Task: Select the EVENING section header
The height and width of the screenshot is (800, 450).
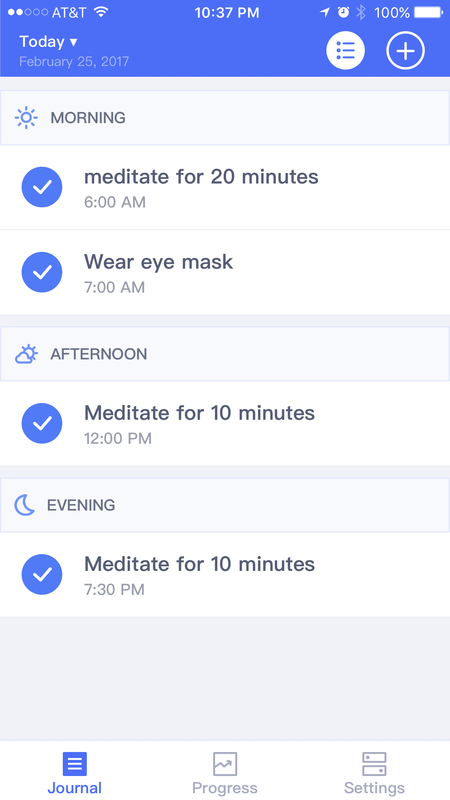Action: click(x=225, y=505)
